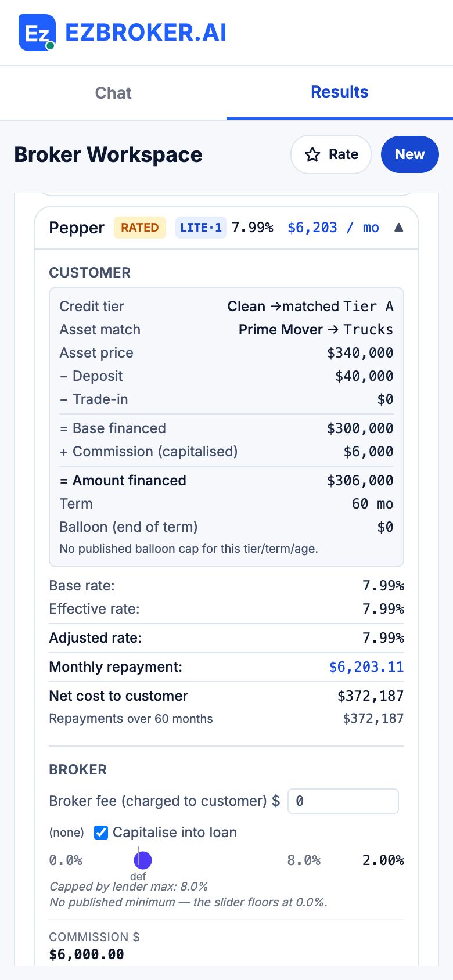Click the slider max label 8.0%
Viewport: 453px width, 980px height.
tap(304, 860)
